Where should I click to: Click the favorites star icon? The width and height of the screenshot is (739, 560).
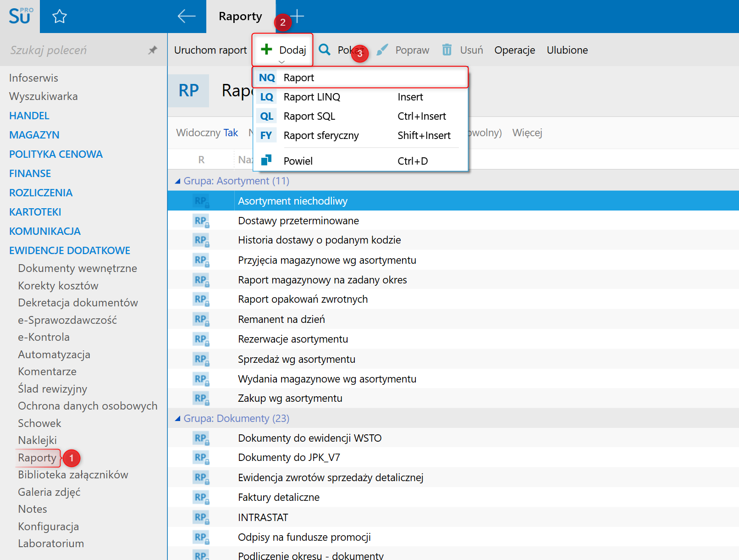(60, 17)
